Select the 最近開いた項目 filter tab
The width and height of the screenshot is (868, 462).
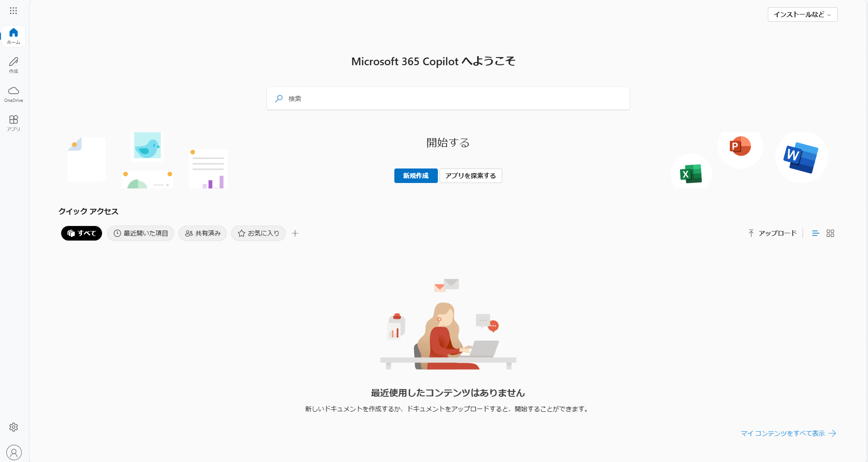(x=141, y=233)
